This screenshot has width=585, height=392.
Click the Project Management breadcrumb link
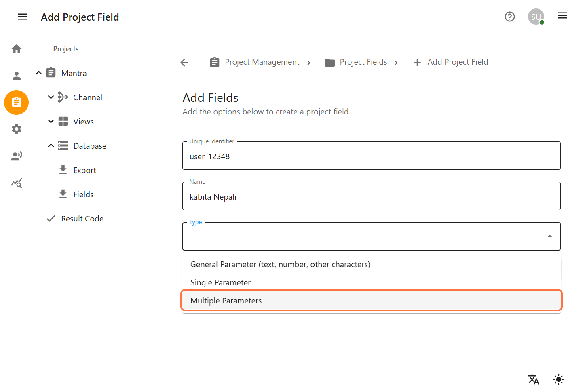pos(262,62)
